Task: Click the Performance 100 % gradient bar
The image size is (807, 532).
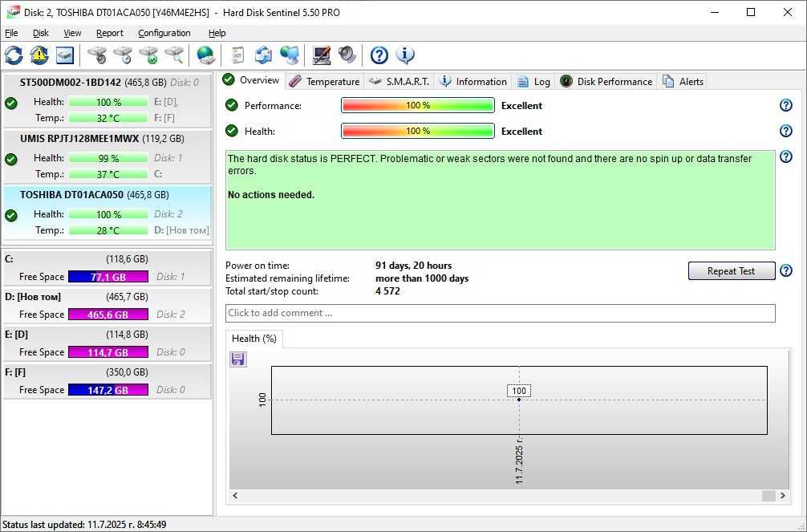Action: (417, 105)
